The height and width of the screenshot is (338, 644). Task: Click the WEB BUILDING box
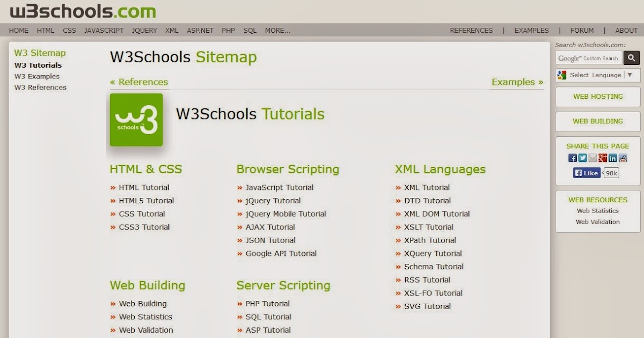pyautogui.click(x=598, y=121)
